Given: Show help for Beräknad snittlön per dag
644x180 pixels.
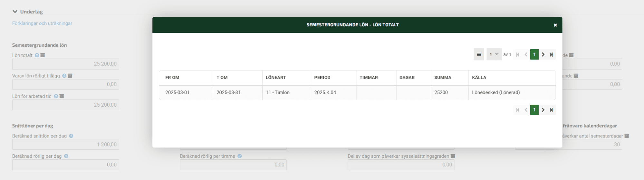Looking at the screenshot, I should [x=71, y=136].
